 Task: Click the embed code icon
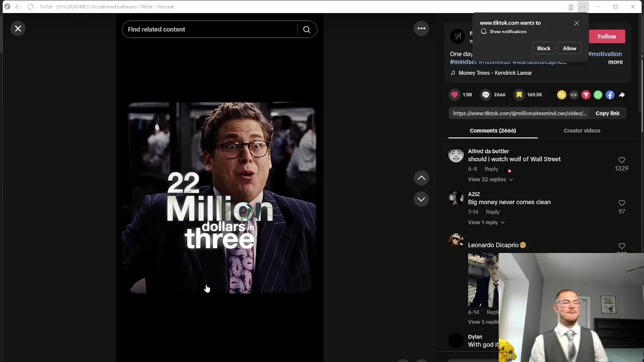(574, 95)
